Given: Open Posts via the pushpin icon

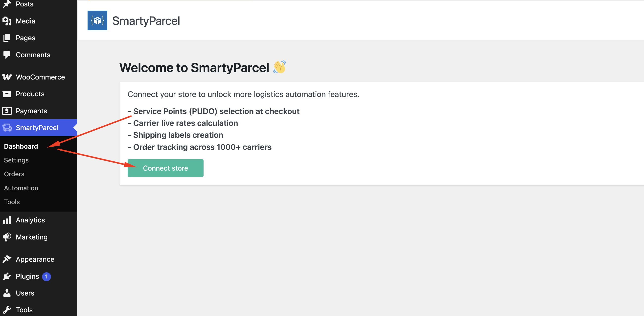Looking at the screenshot, I should [7, 4].
